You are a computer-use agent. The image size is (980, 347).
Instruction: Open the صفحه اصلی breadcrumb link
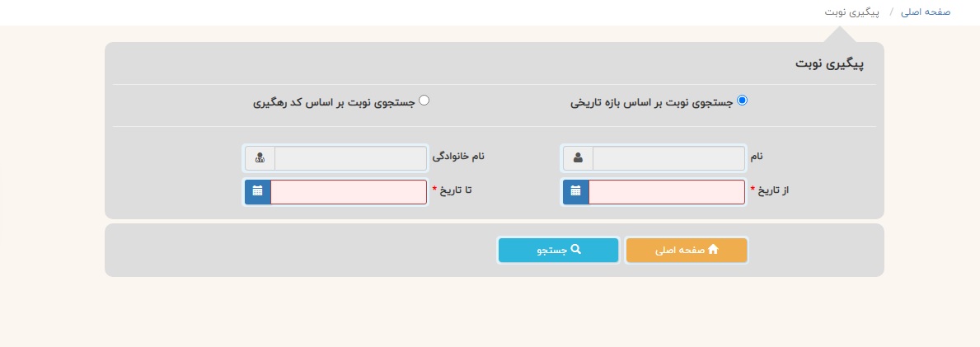click(x=926, y=12)
